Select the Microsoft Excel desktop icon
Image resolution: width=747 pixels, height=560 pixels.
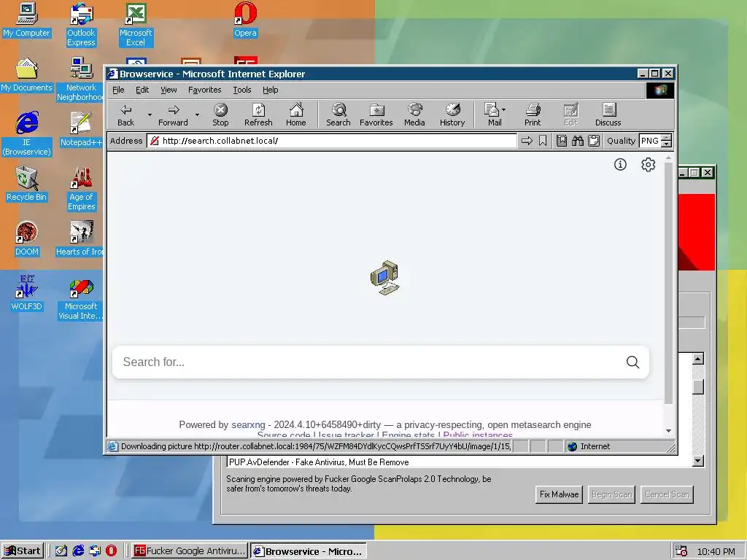point(136,25)
